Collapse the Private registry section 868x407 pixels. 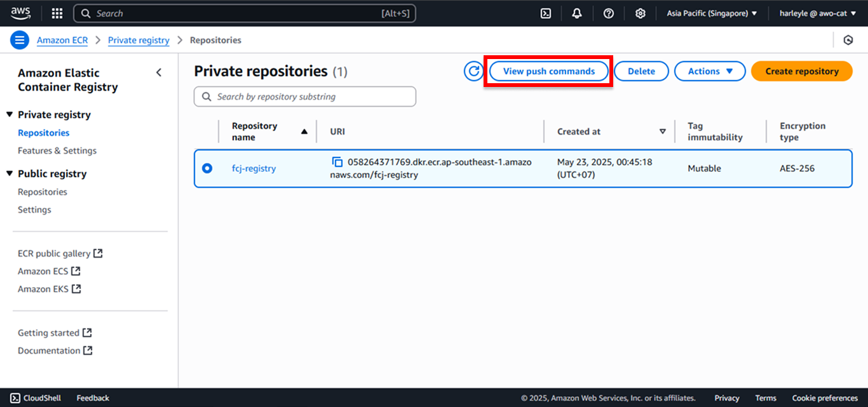point(10,115)
